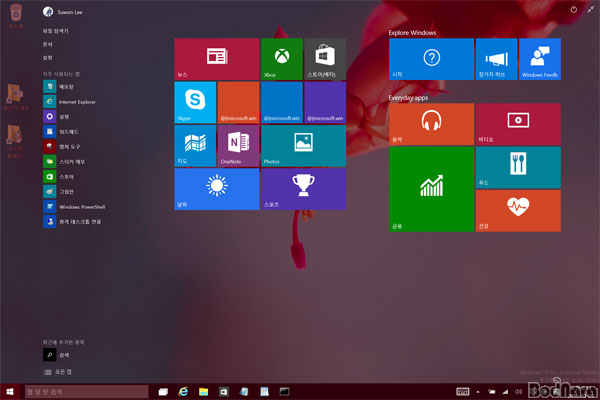Open the 비디오 video tile

[518, 124]
